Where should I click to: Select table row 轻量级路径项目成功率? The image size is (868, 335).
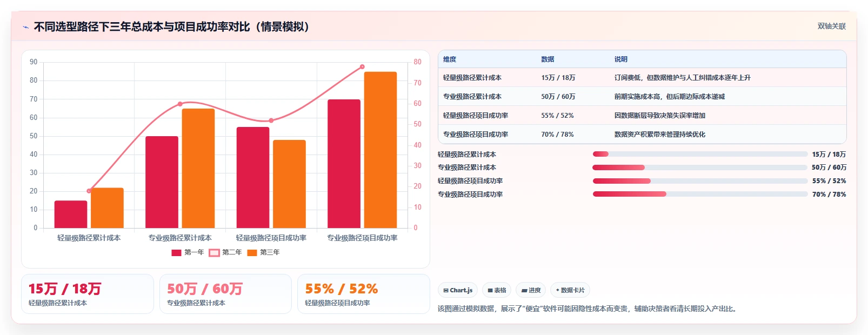[x=642, y=116]
